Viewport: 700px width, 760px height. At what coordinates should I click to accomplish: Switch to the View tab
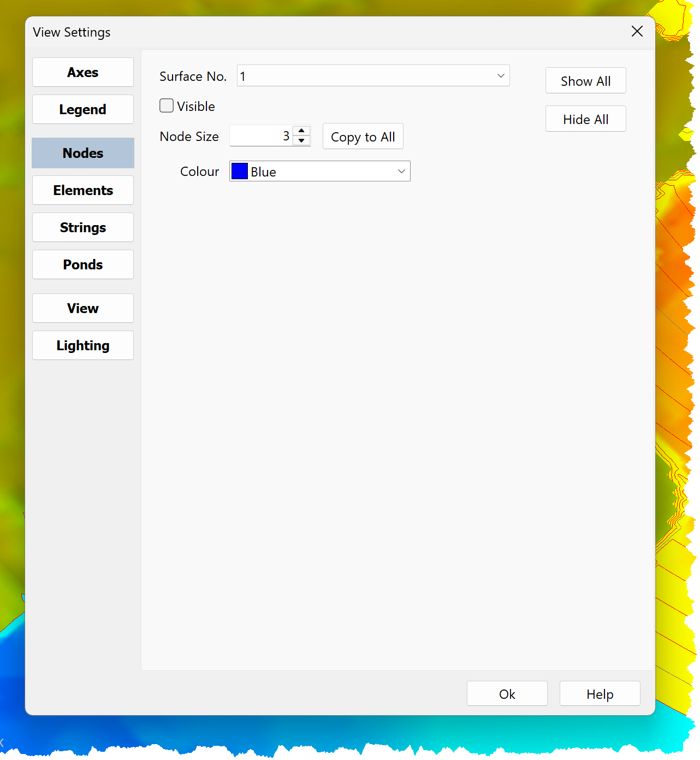tap(83, 308)
